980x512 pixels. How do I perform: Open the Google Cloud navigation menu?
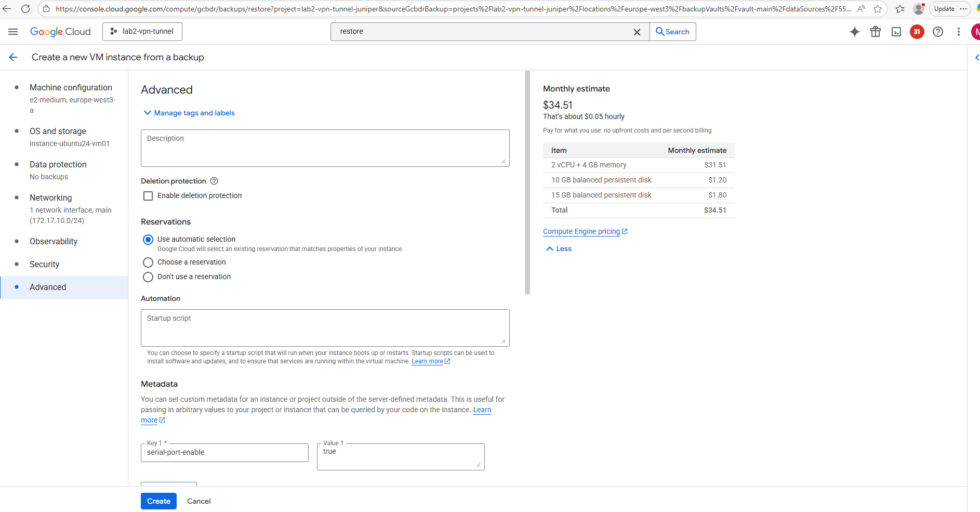click(x=13, y=32)
